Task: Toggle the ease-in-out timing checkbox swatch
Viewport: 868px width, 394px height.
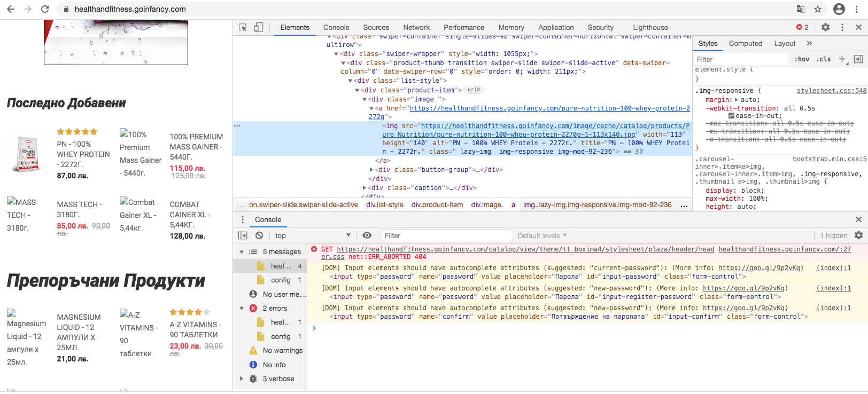Action: tap(731, 116)
